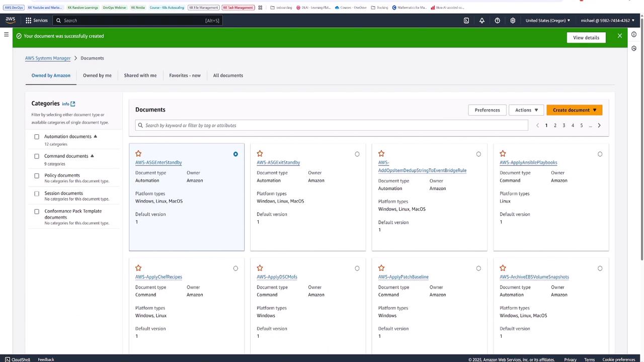Open the notifications bell icon
644x362 pixels.
tap(481, 21)
